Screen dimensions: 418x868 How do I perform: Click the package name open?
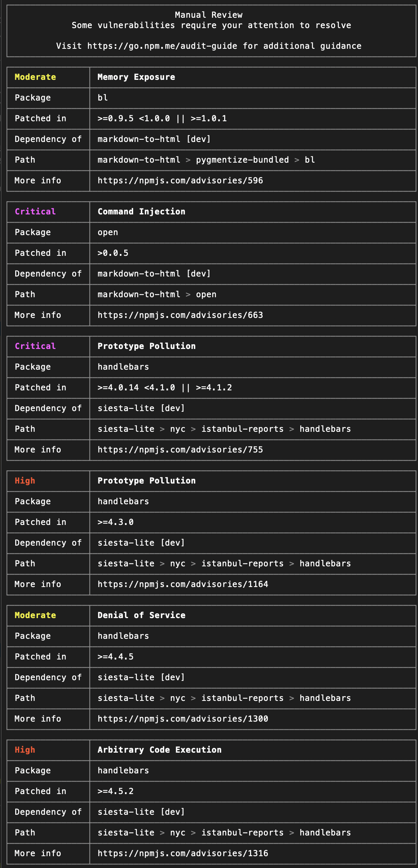click(x=108, y=232)
